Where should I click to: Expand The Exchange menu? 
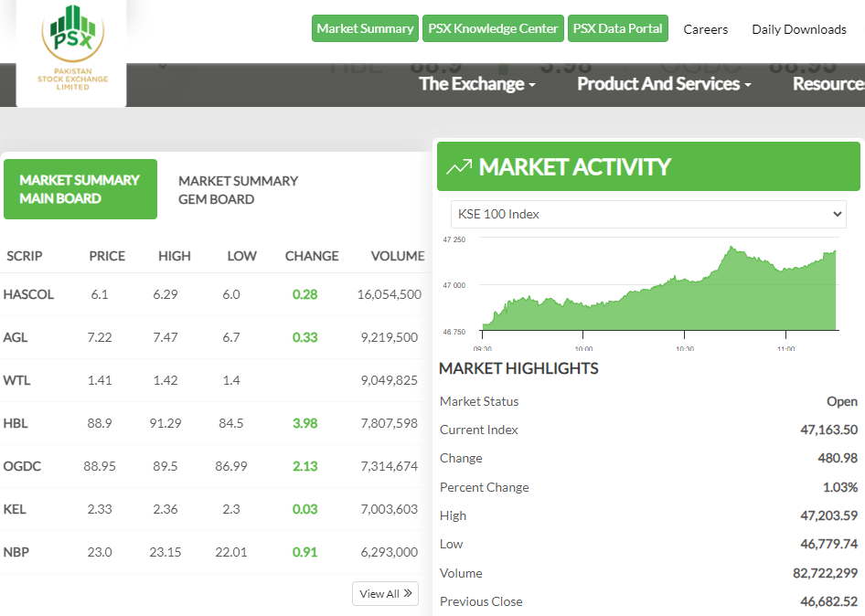[476, 84]
